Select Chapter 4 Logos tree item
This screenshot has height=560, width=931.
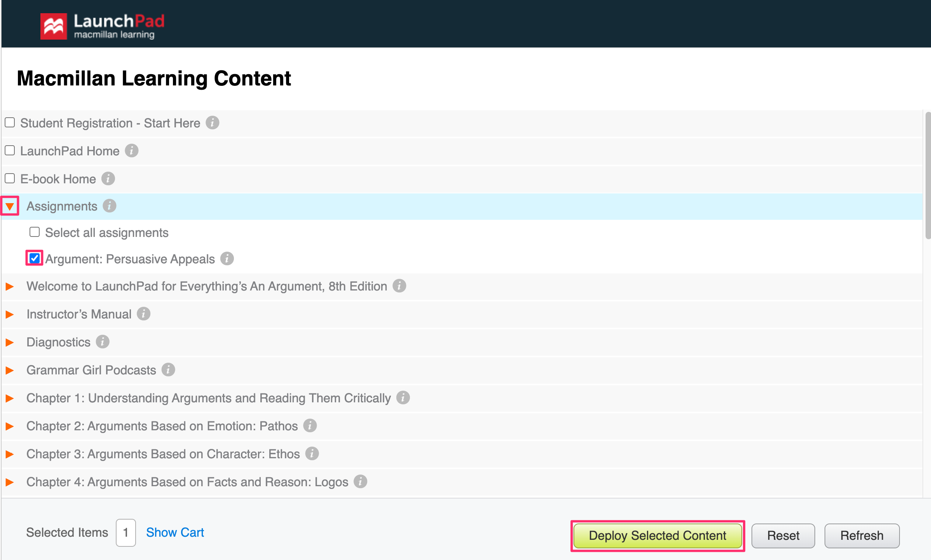coord(187,482)
